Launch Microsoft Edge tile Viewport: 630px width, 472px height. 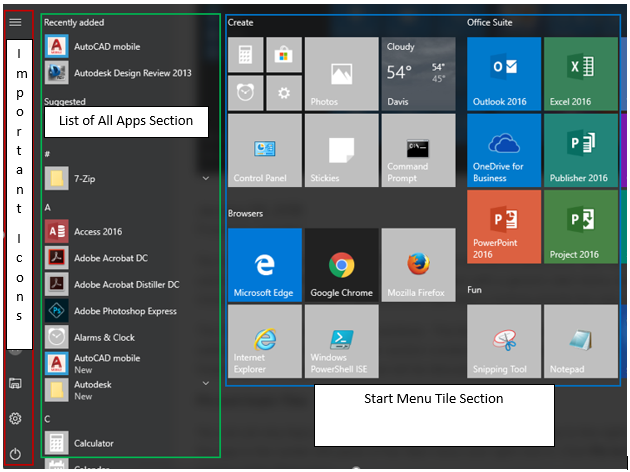[265, 265]
